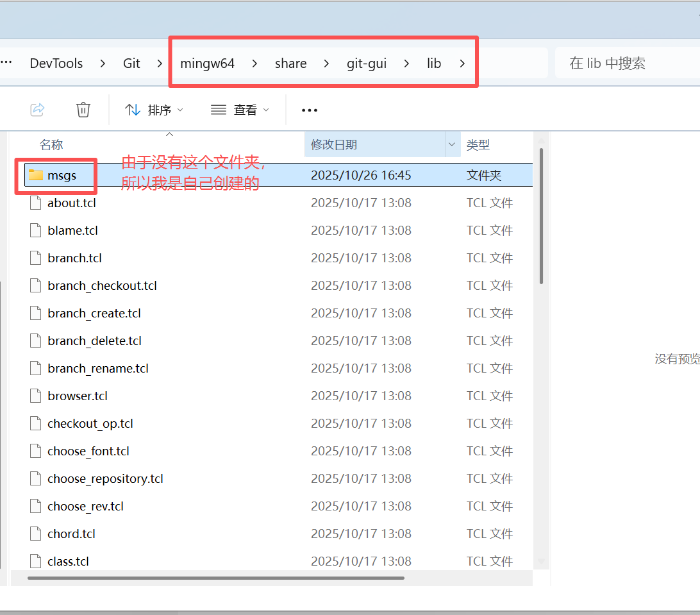
Task: Click the vertical scrollbar of file list
Action: [x=541, y=216]
